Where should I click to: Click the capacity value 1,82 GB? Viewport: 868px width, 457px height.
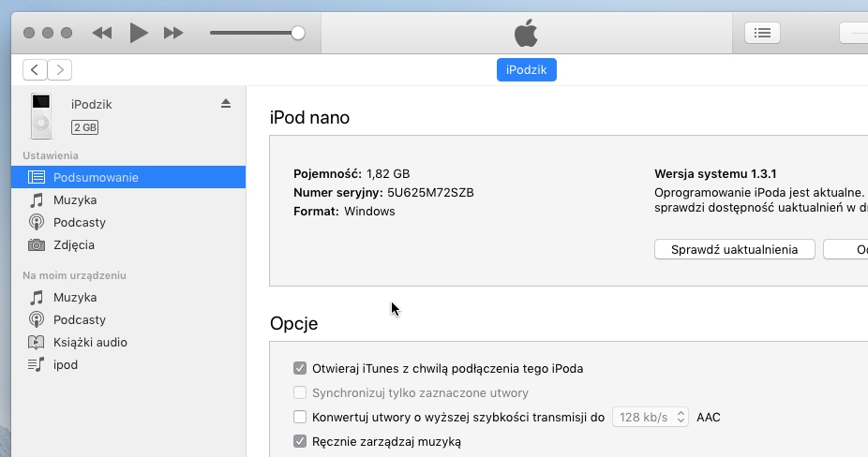(388, 174)
